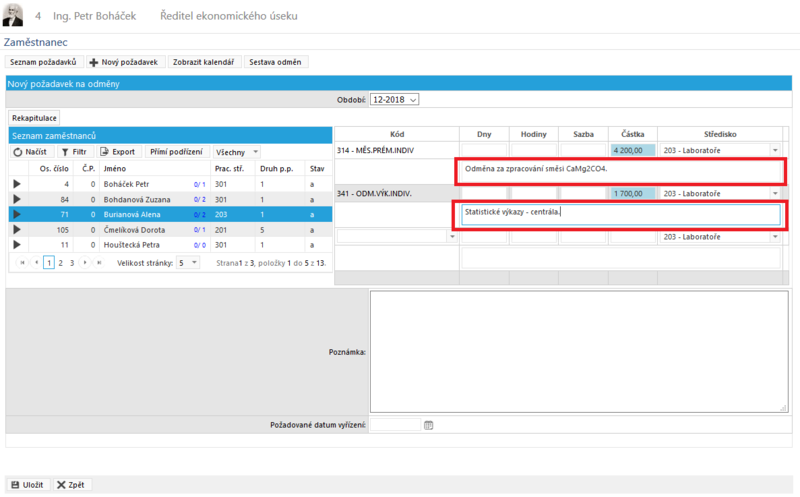The width and height of the screenshot is (800, 497).
Task: Save the request with Uložit
Action: [28, 485]
